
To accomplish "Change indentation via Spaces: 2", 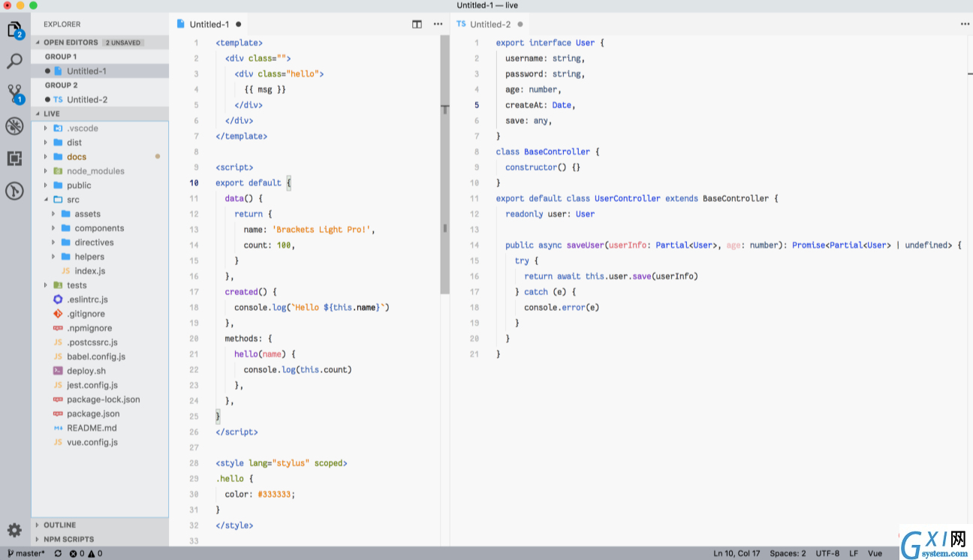I will (788, 554).
